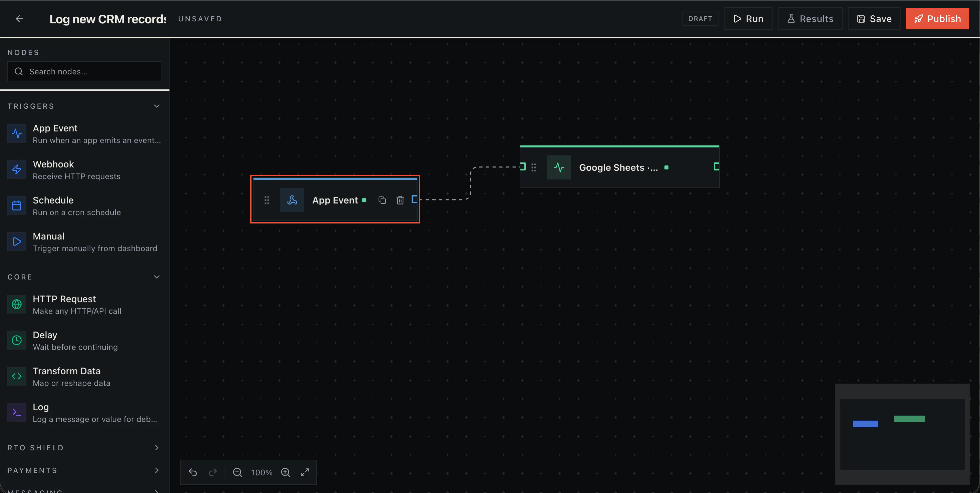980x493 pixels.
Task: Click the Transform Data label
Action: pyautogui.click(x=67, y=371)
